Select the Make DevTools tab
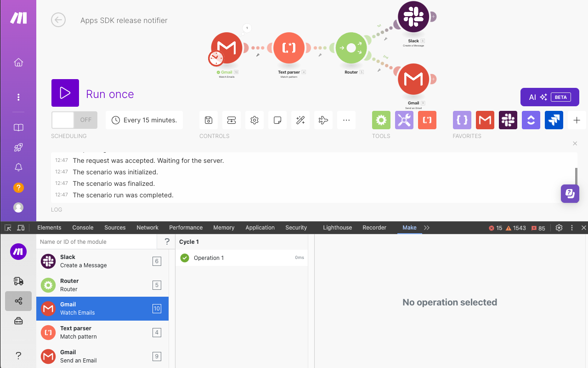The image size is (588, 368). click(409, 228)
